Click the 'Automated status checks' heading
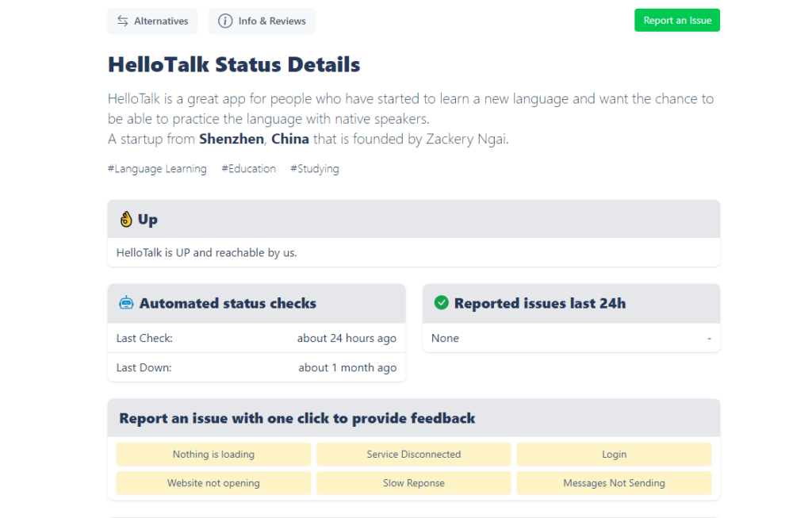The image size is (812, 518). coord(228,303)
